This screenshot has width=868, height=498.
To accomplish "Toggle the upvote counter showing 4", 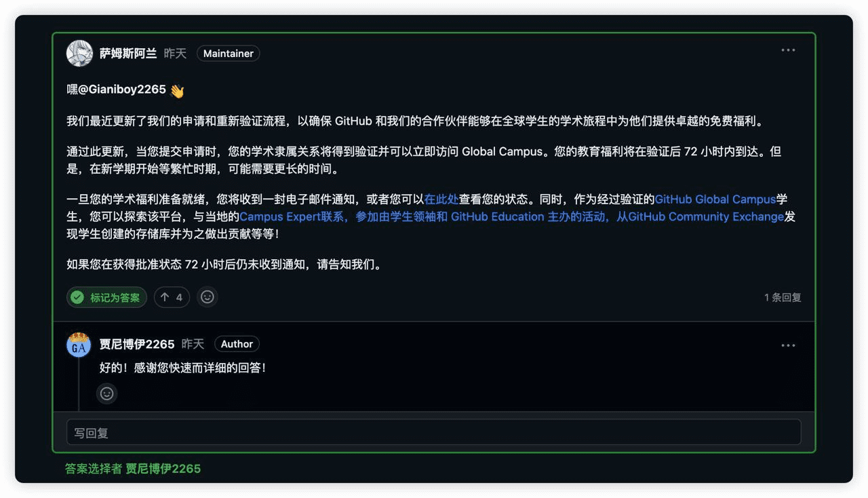I will (172, 296).
